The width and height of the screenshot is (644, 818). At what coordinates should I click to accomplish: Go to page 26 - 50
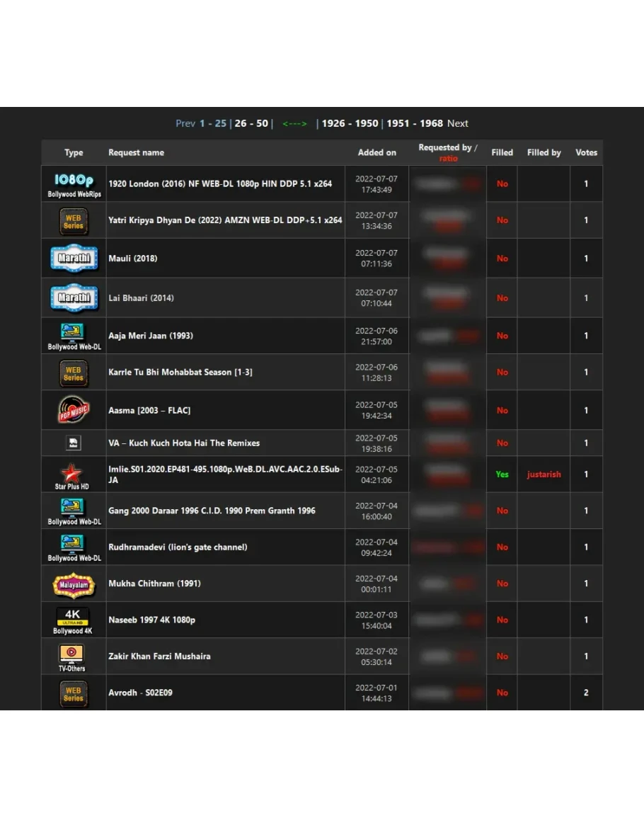251,123
